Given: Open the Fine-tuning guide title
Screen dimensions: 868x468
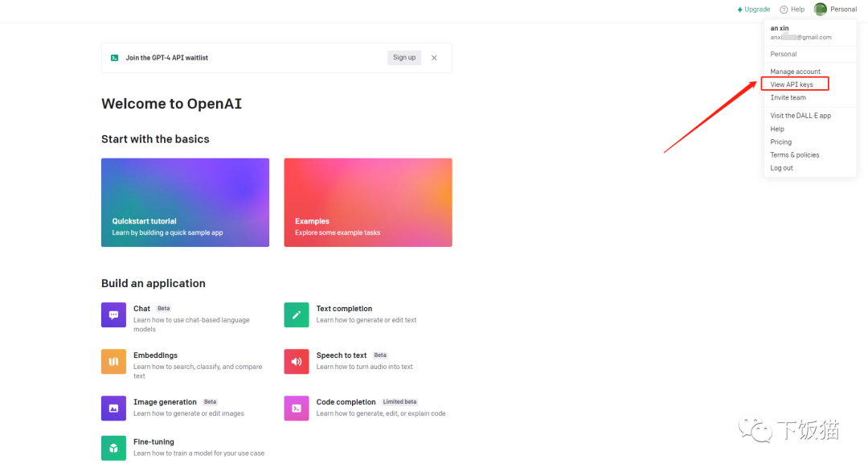Looking at the screenshot, I should (x=154, y=442).
